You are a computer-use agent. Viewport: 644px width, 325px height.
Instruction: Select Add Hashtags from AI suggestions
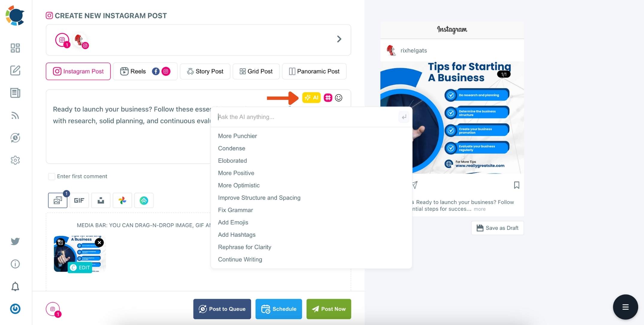point(237,235)
